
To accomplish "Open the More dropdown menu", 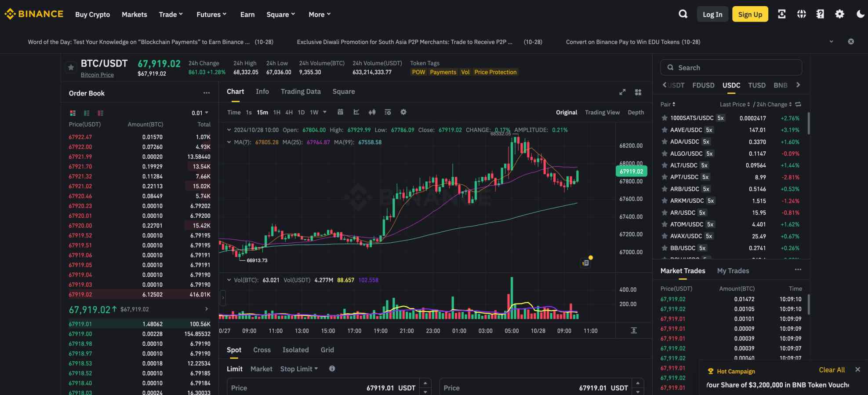I will pyautogui.click(x=320, y=15).
